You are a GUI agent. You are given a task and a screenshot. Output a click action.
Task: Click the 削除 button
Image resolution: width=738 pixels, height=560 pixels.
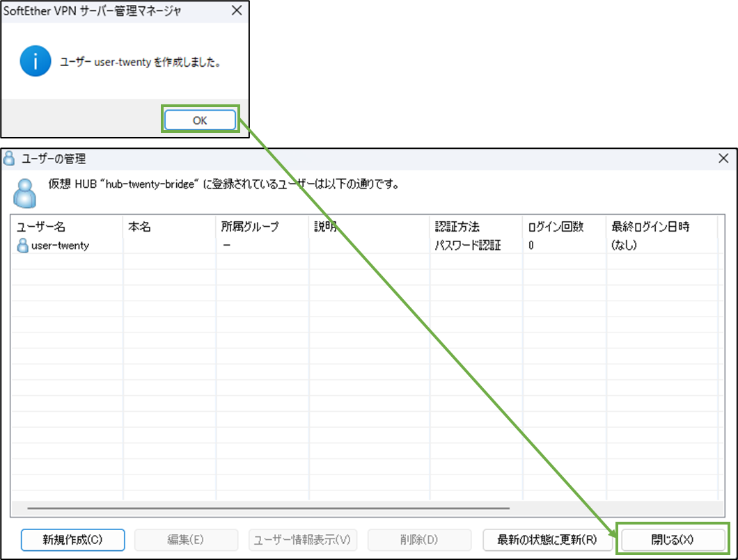pyautogui.click(x=419, y=540)
